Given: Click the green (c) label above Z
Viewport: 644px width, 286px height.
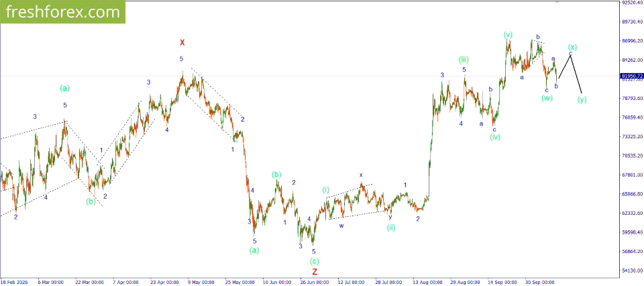Looking at the screenshot, I should [315, 261].
